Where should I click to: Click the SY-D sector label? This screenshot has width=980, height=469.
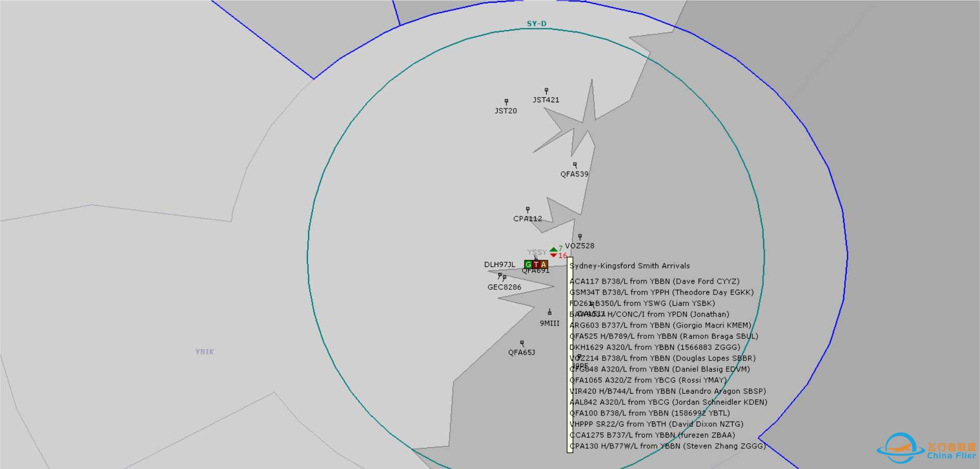(x=536, y=24)
